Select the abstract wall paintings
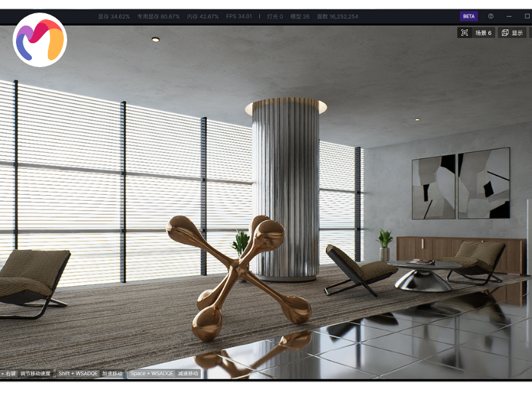The image size is (532, 399). [460, 184]
